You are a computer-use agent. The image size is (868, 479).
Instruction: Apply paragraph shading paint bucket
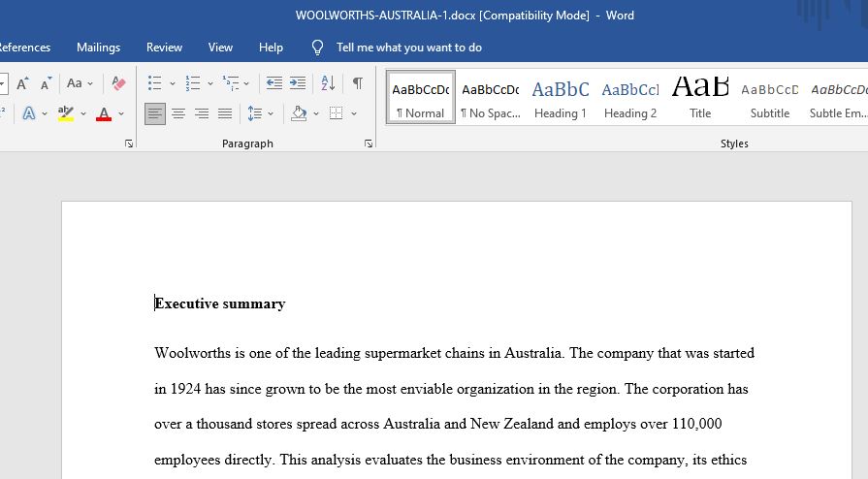tap(299, 113)
